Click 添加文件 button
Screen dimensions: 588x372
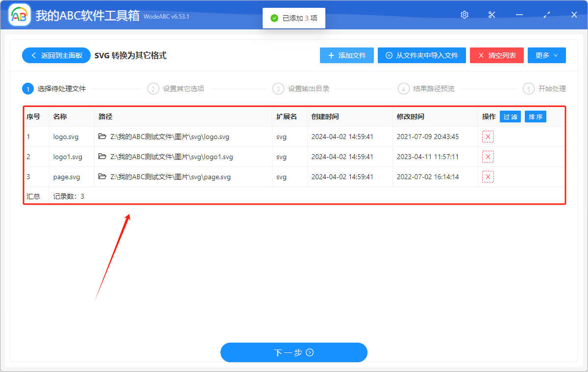(347, 55)
